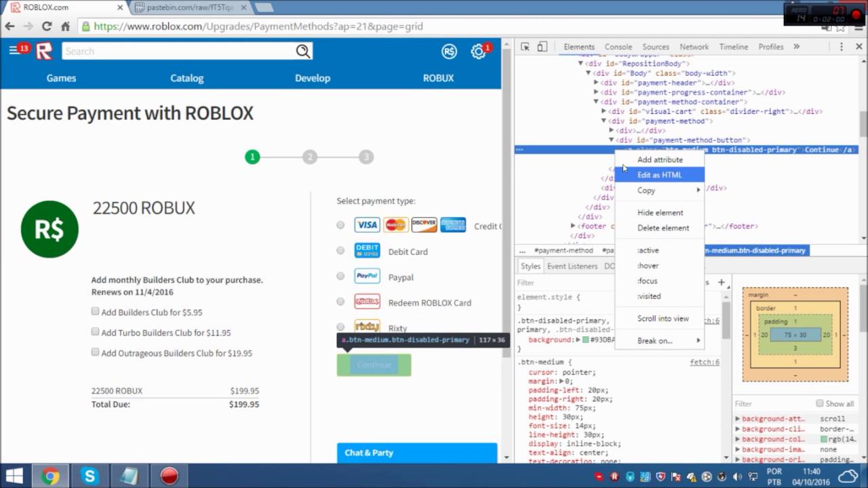Image resolution: width=868 pixels, height=488 pixels.
Task: Check Add Outrageous Builders Club for $19.95
Action: click(x=95, y=352)
